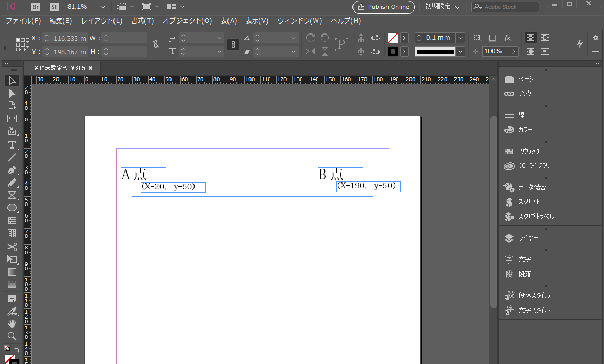Select the Gradient Feather tool

pyautogui.click(x=12, y=285)
